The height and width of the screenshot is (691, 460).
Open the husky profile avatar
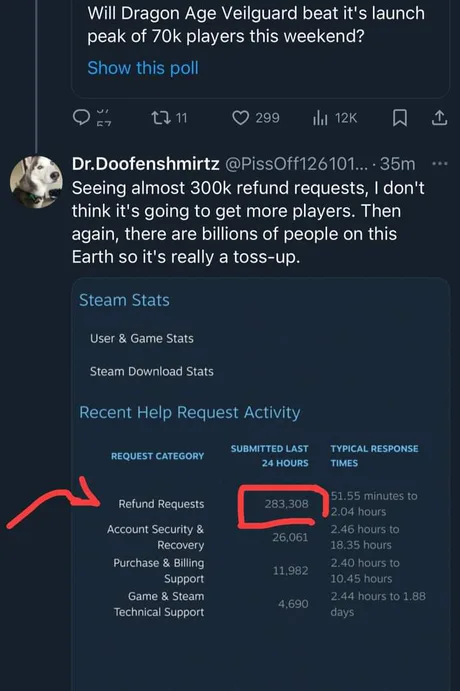coord(36,182)
